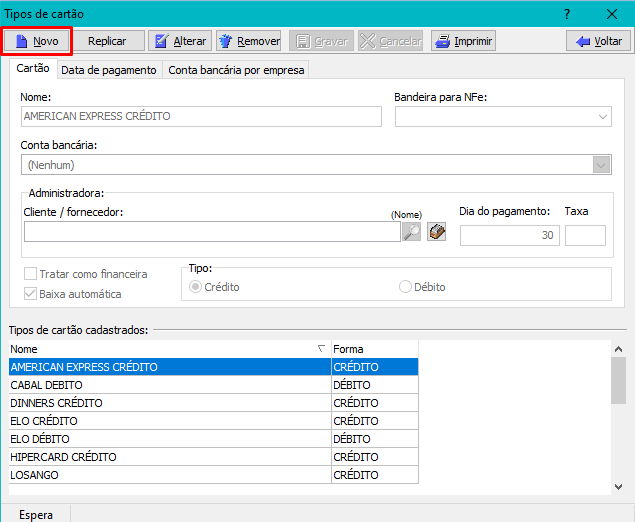Image resolution: width=635 pixels, height=522 pixels.
Task: Open the Data de pagamento tab
Action: coord(109,70)
